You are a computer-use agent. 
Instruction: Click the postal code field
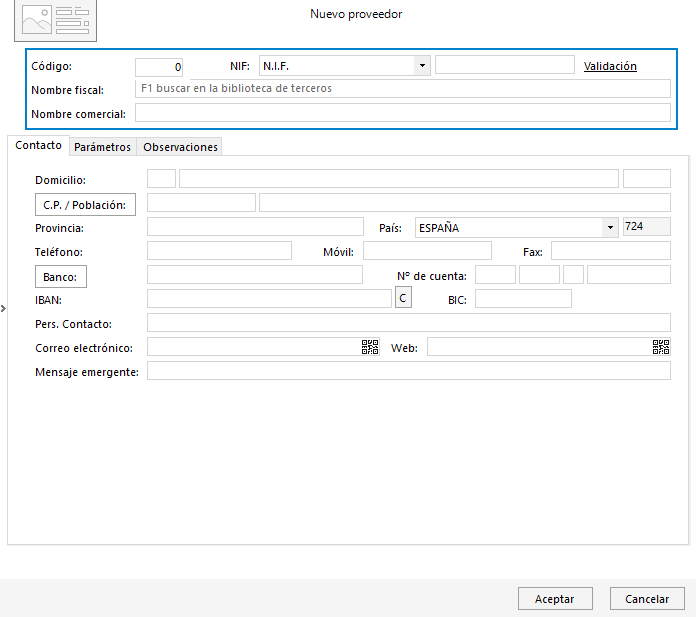(x=201, y=202)
